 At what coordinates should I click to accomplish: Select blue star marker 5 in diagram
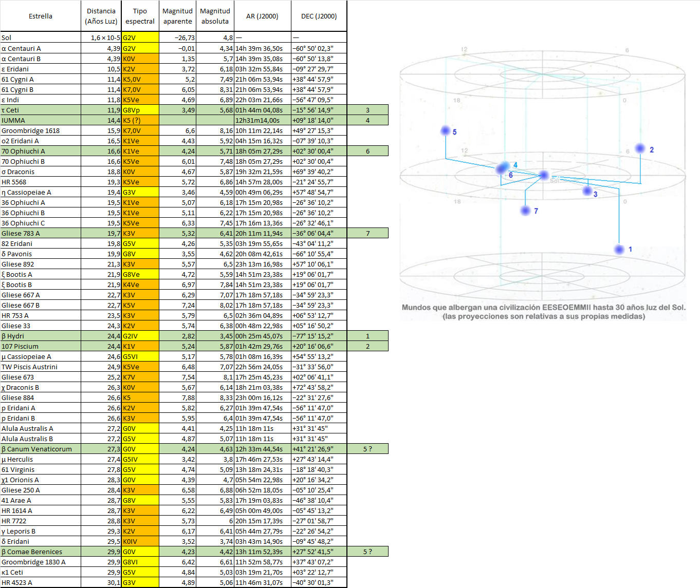point(446,131)
